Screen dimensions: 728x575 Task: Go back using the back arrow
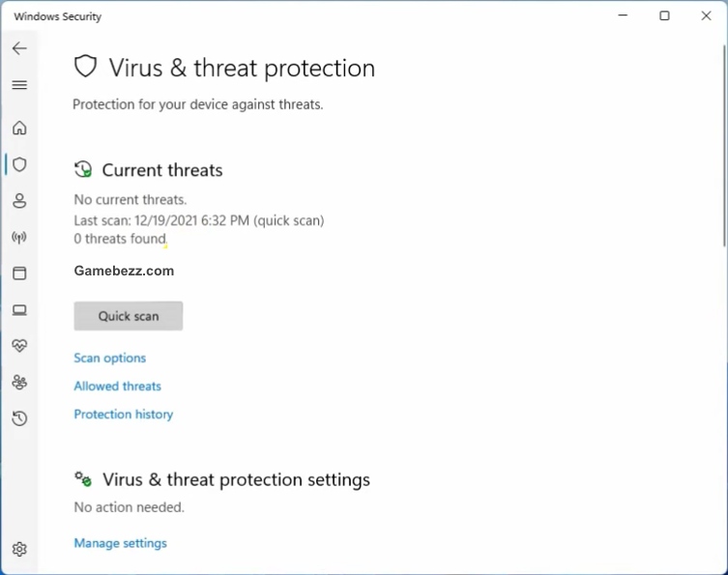point(19,48)
